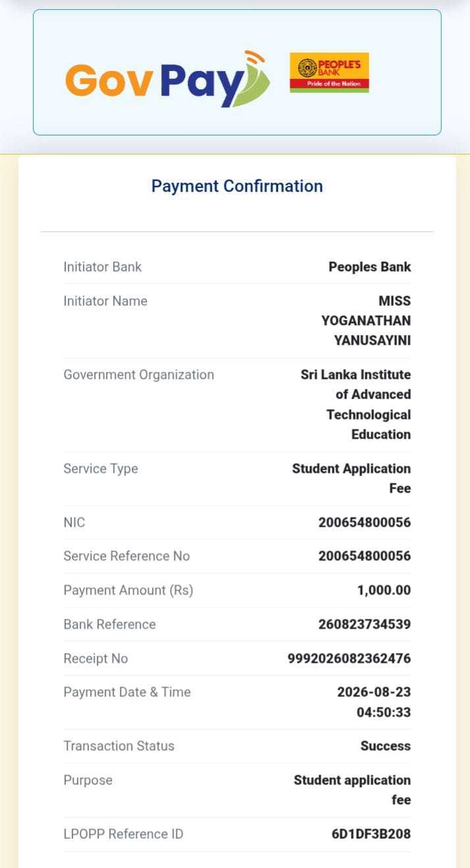The width and height of the screenshot is (470, 868).
Task: Click the payment time 04:50:33
Action: coord(384,712)
